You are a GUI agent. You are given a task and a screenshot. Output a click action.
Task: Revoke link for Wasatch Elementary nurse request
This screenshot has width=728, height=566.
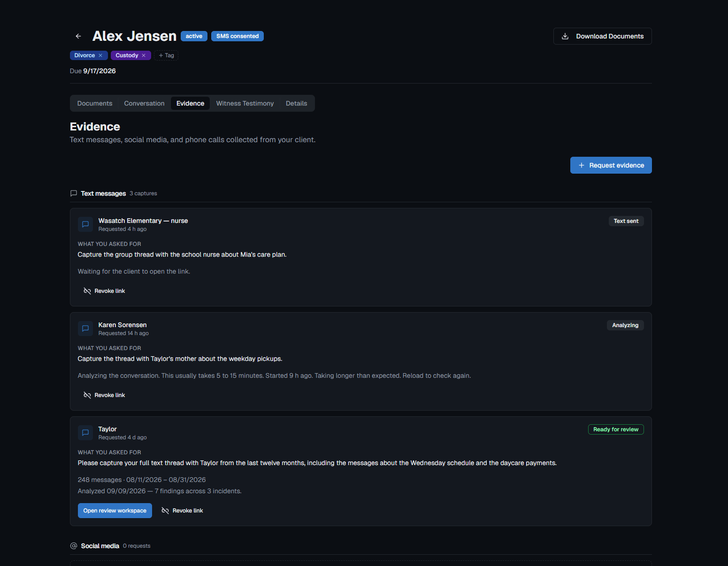(104, 291)
